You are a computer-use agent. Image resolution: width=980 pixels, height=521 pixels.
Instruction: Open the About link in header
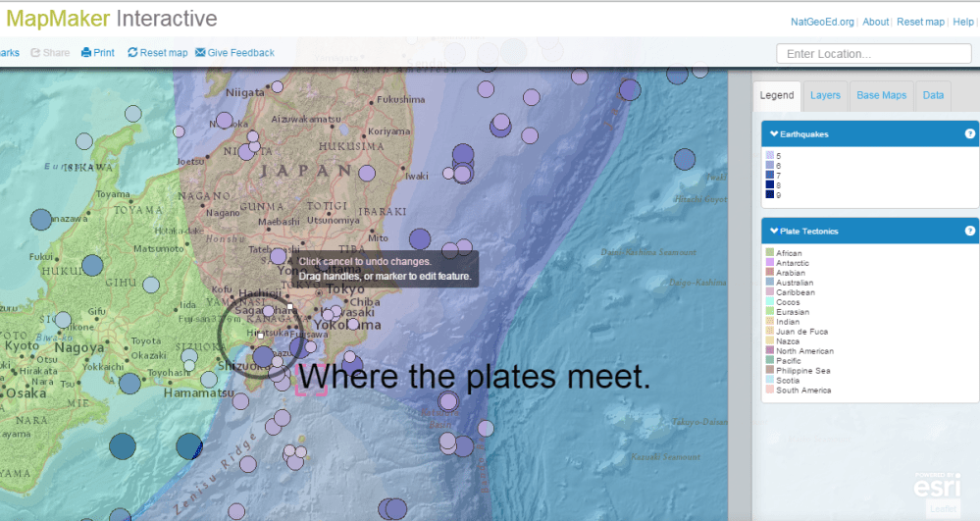tap(875, 22)
